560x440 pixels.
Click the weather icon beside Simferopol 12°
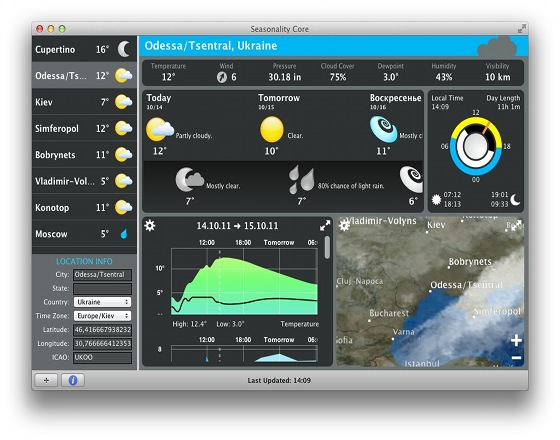[x=124, y=128]
